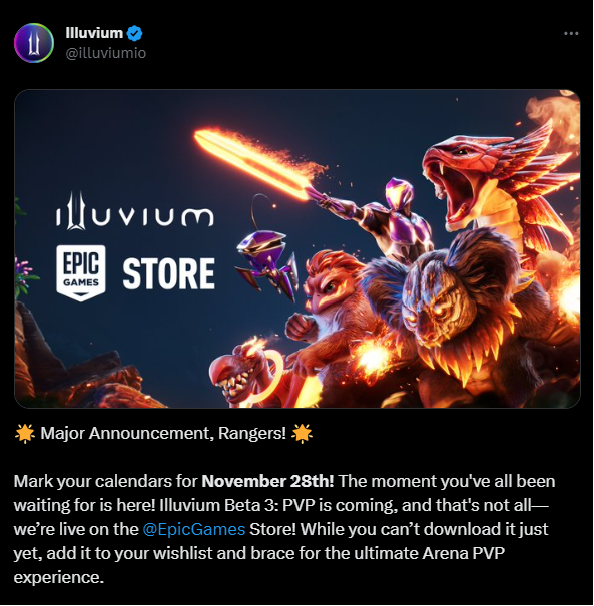
Task: Open the three-dot more options menu
Action: click(571, 34)
